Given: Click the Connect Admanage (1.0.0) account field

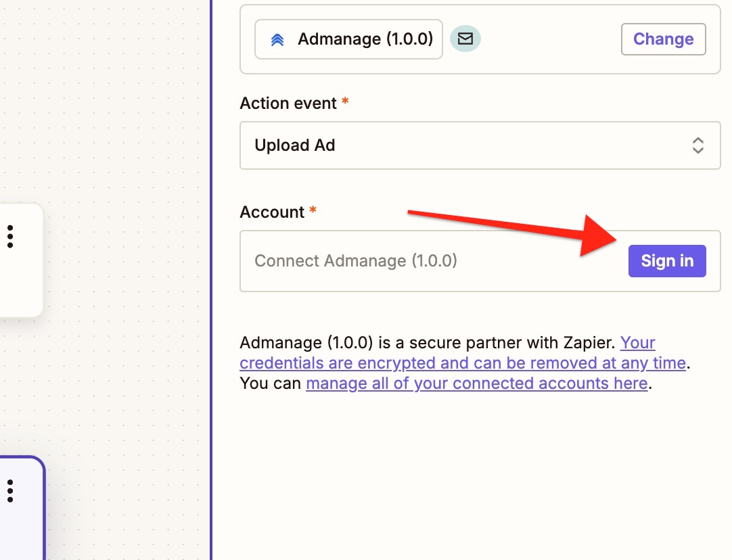Looking at the screenshot, I should coord(480,261).
